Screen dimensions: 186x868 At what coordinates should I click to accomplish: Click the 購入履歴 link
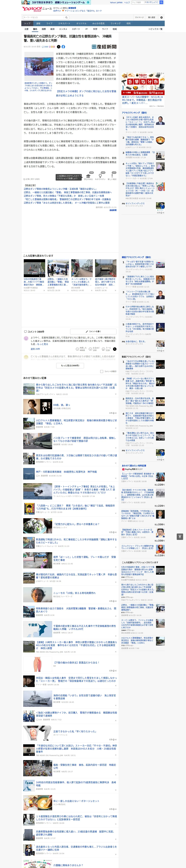152,18
